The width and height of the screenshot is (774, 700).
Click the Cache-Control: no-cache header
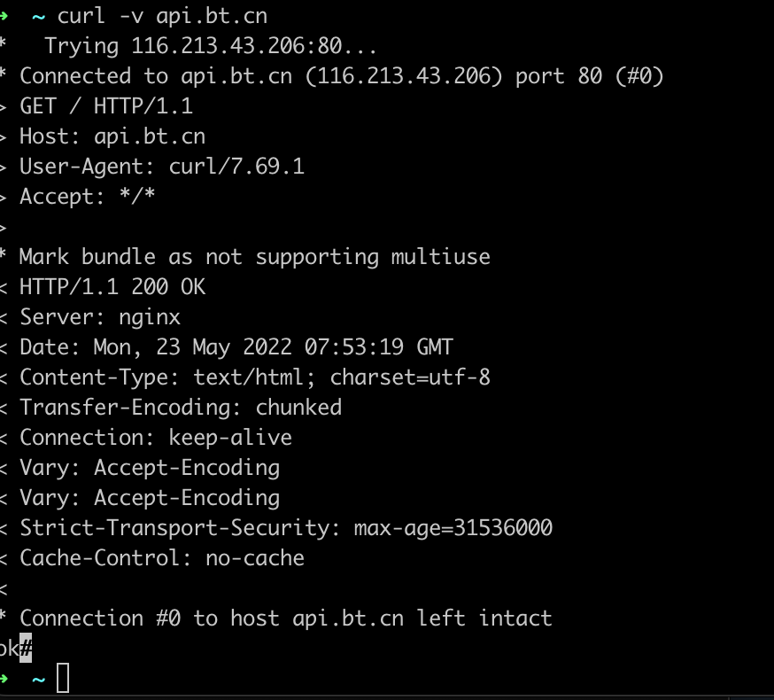point(162,558)
